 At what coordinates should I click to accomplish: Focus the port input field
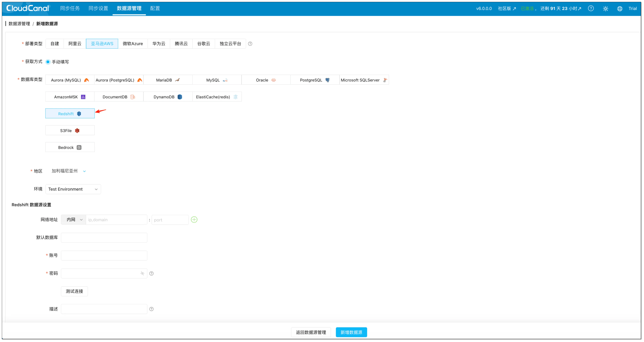tap(170, 220)
